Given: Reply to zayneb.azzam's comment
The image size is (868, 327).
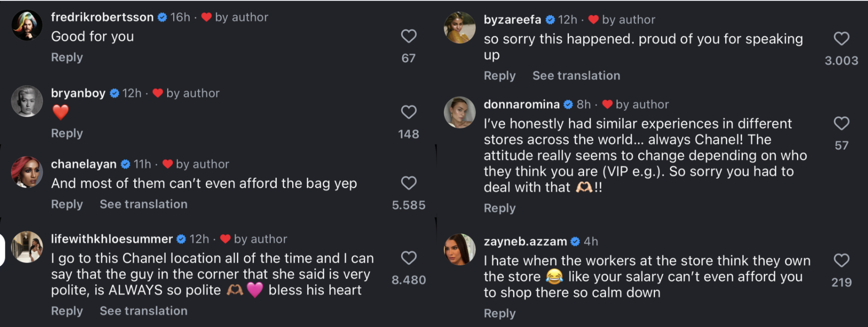Looking at the screenshot, I should click(x=500, y=313).
